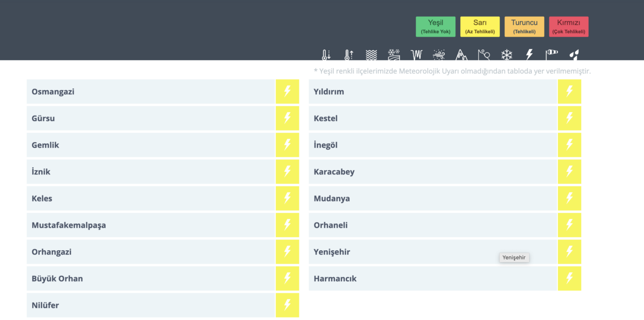Viewport: 644px width, 320px height.
Task: Click the blowing wind dust icon
Action: (x=439, y=55)
